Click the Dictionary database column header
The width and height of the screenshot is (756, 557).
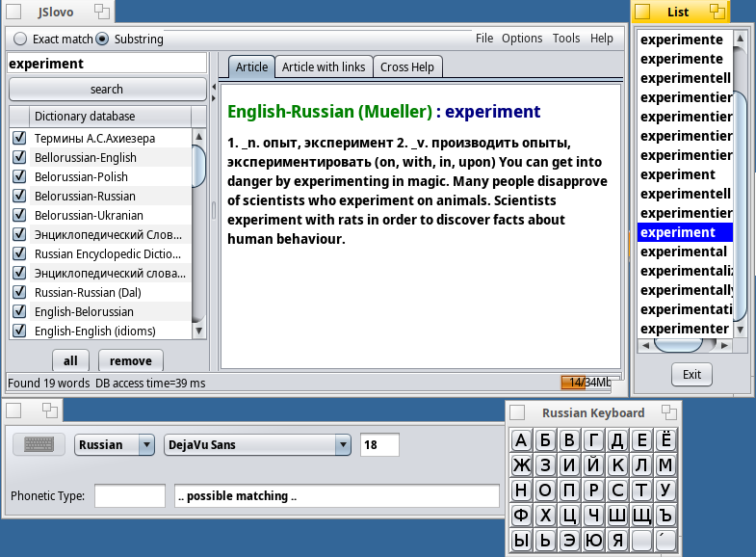tap(111, 117)
